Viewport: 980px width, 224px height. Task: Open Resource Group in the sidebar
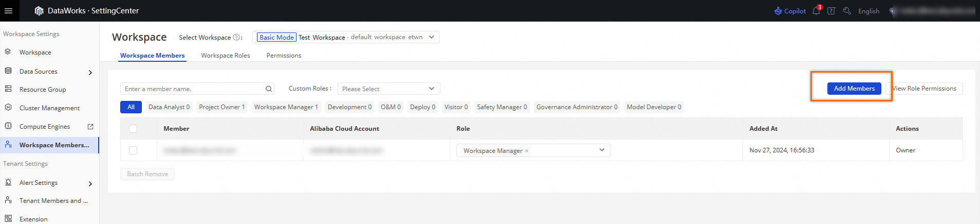(x=43, y=90)
